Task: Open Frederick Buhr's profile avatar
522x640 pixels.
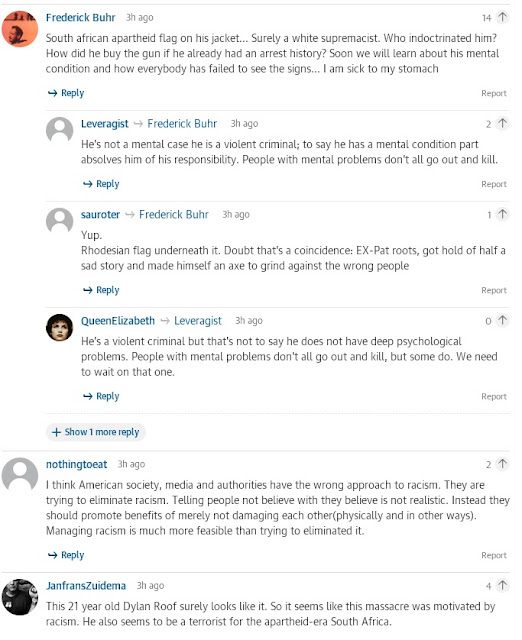Action: pyautogui.click(x=20, y=29)
